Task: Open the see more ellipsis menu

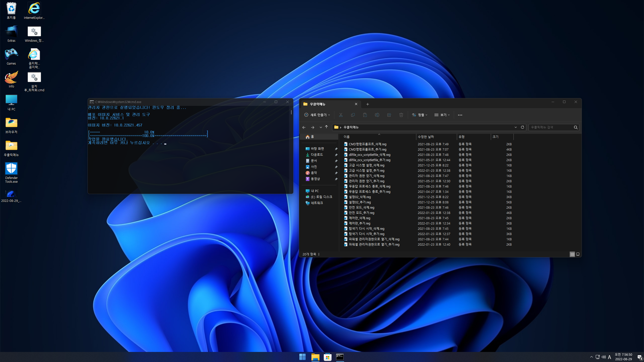Action: 460,115
